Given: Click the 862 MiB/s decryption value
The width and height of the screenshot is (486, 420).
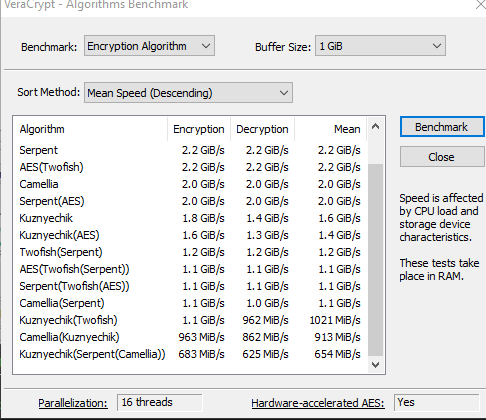Looking at the screenshot, I should pos(265,337).
